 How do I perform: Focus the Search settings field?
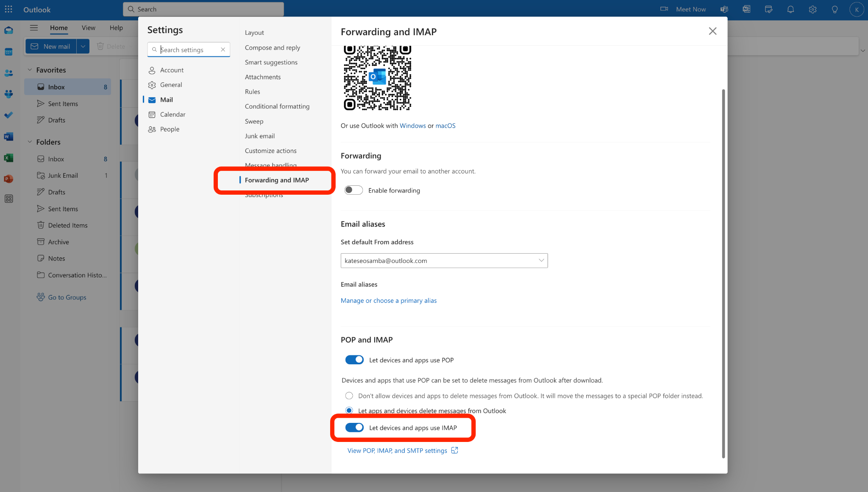189,50
